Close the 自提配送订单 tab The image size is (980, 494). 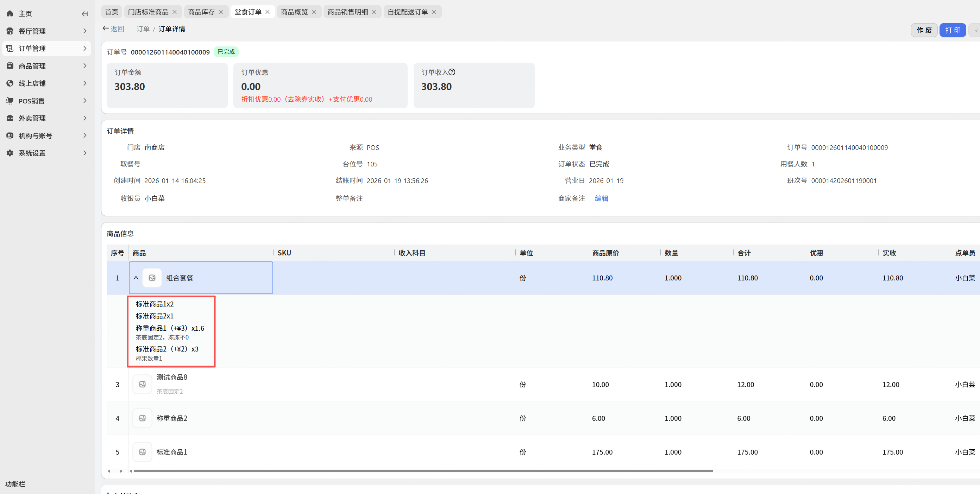(434, 12)
